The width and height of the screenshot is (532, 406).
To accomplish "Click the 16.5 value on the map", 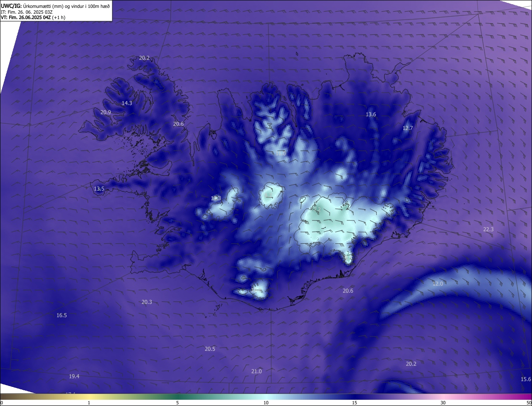I will (62, 315).
